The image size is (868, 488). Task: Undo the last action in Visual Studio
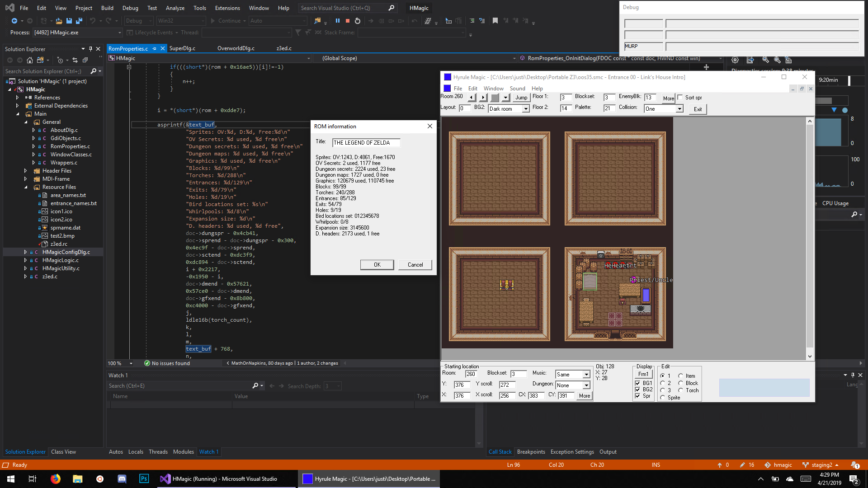[93, 21]
